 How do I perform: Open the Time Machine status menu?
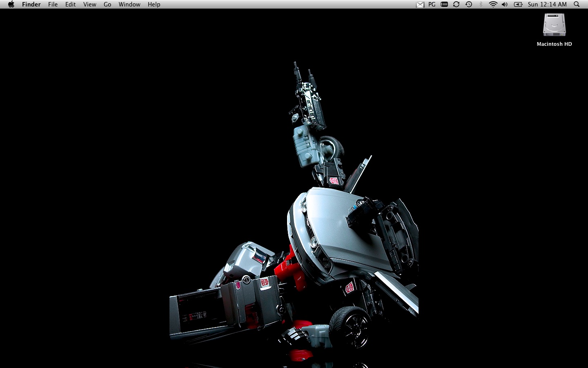coord(469,4)
